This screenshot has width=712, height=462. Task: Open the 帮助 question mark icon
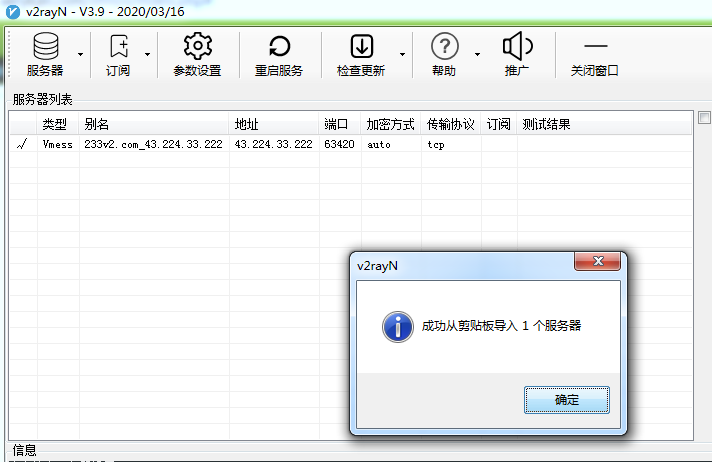pos(443,46)
